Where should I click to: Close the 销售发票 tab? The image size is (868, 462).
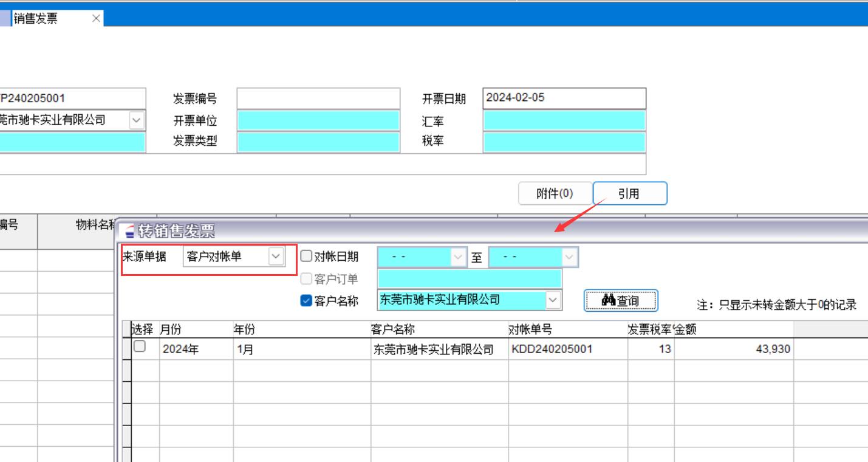point(96,18)
